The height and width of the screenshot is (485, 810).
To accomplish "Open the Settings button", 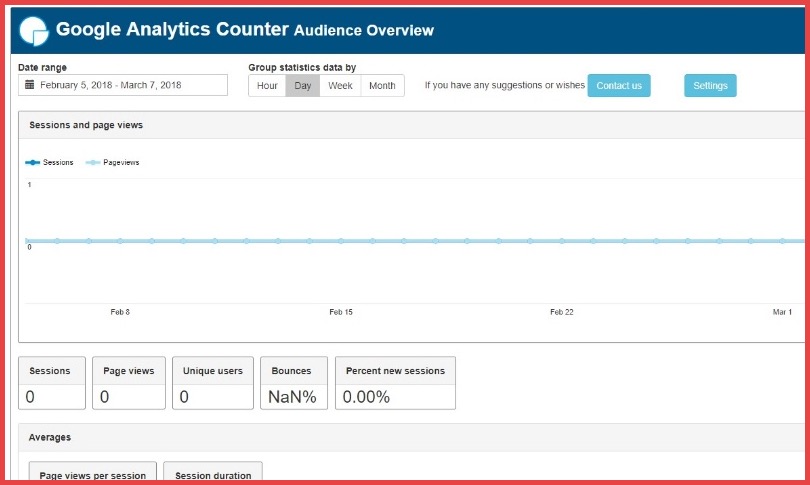I will pos(710,86).
